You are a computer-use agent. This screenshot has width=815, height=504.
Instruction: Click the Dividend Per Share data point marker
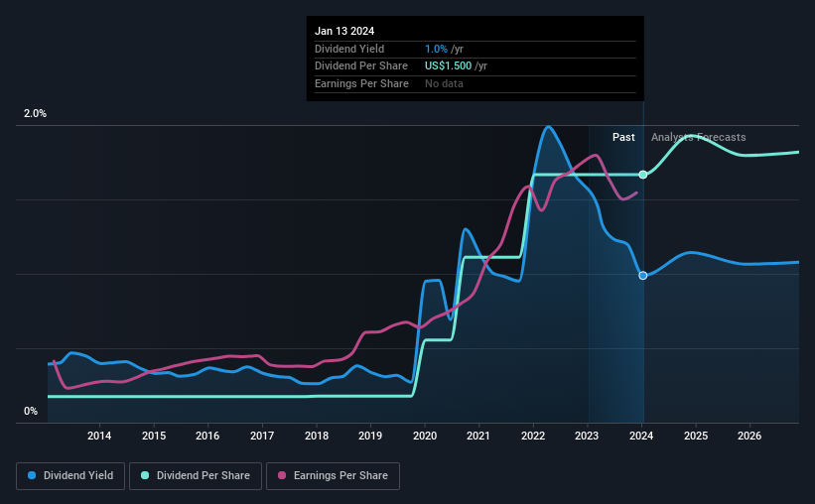coord(643,175)
